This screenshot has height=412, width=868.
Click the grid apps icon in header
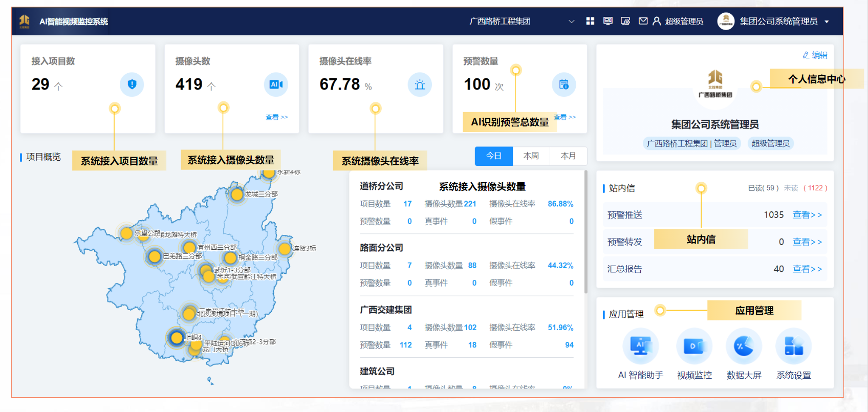pos(590,21)
